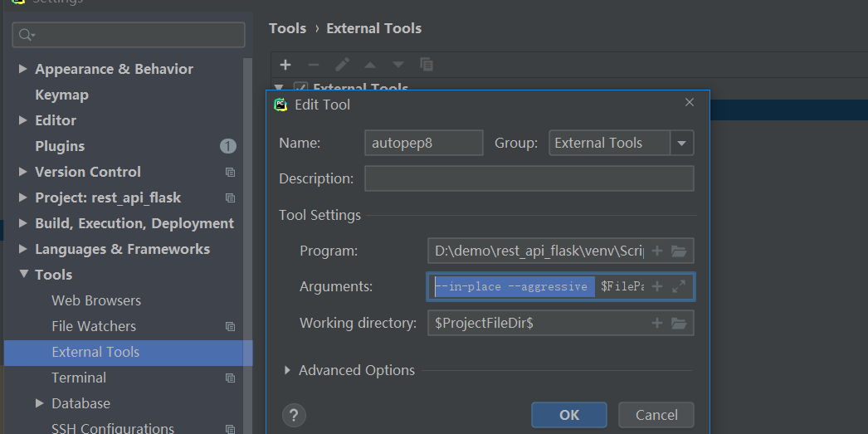Move tool up with up arrow icon
The width and height of the screenshot is (868, 434).
pos(370,65)
